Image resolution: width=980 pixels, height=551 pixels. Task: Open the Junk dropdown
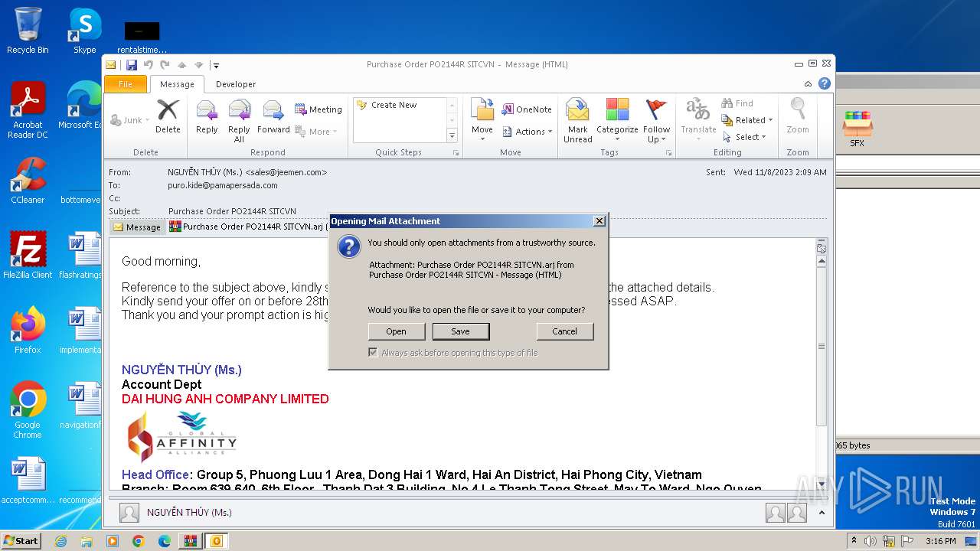point(131,120)
